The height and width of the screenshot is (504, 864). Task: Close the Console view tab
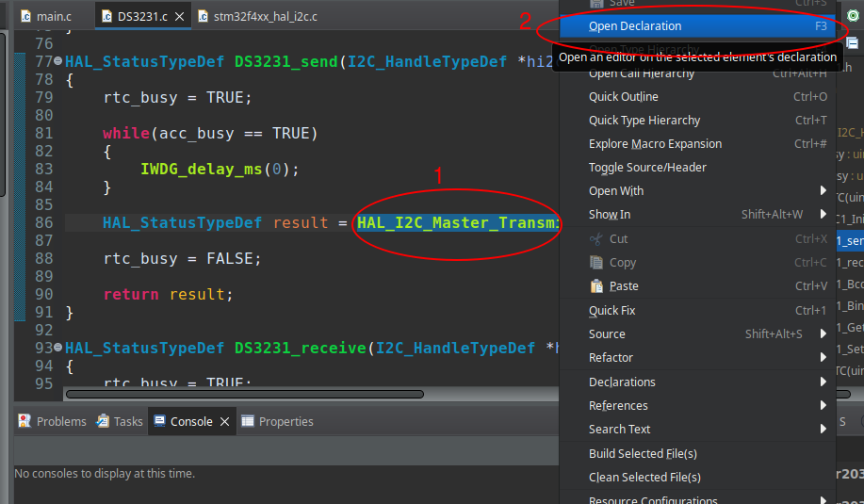point(224,421)
